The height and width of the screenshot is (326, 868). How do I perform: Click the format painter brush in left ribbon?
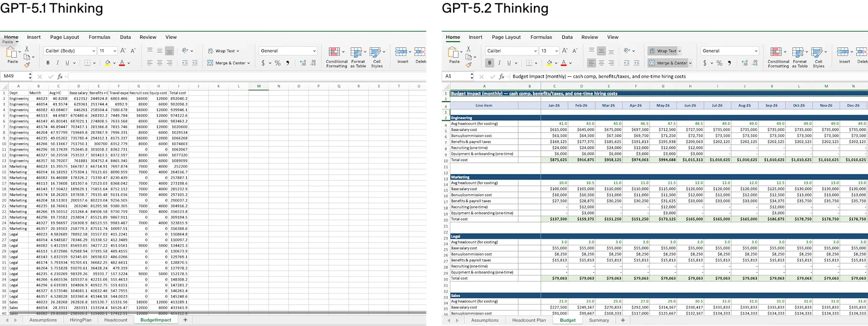pos(27,65)
